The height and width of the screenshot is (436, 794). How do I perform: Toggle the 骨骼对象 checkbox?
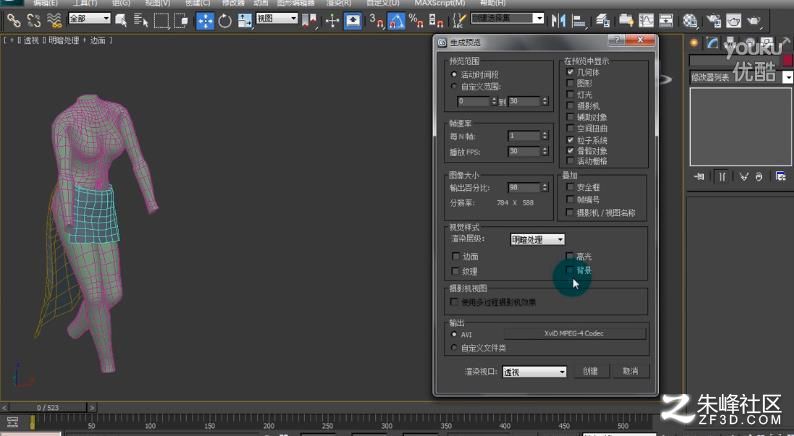tap(570, 150)
